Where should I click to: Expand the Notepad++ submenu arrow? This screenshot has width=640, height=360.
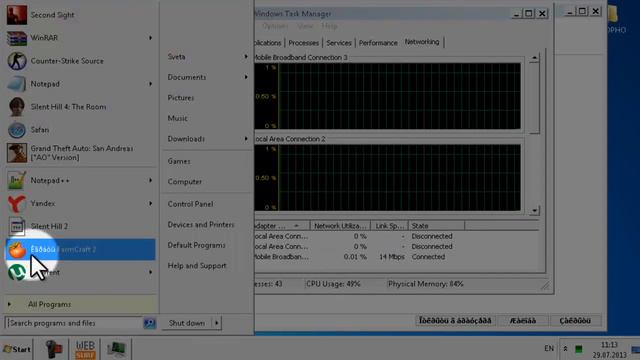(x=151, y=180)
